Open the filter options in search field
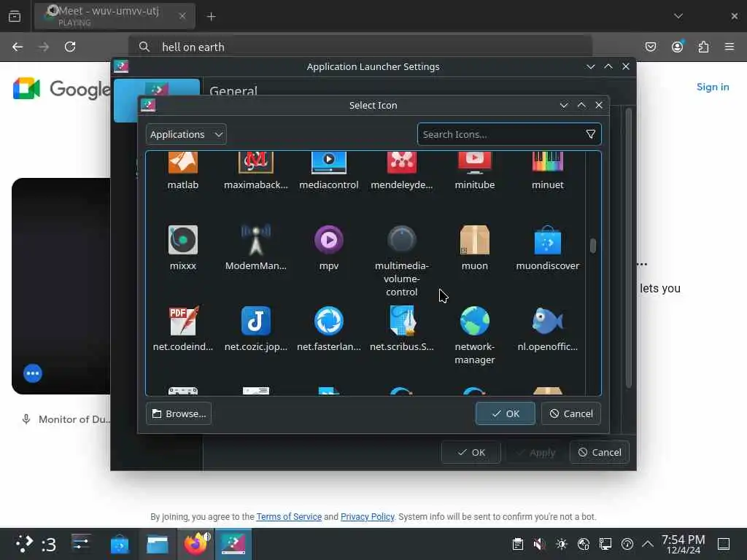The width and height of the screenshot is (747, 560). (591, 134)
